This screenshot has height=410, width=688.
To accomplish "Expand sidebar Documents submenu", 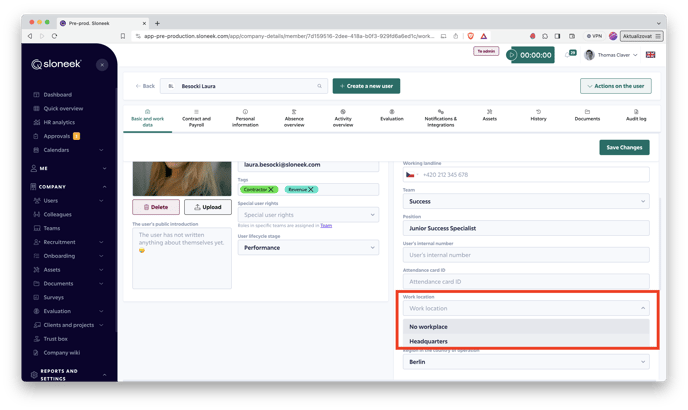I will pyautogui.click(x=101, y=284).
